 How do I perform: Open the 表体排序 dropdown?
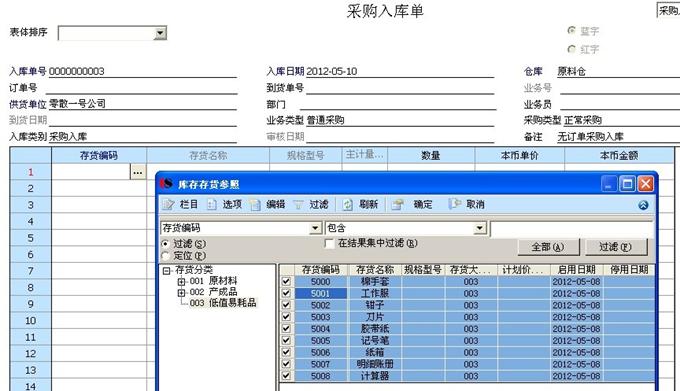click(x=160, y=33)
